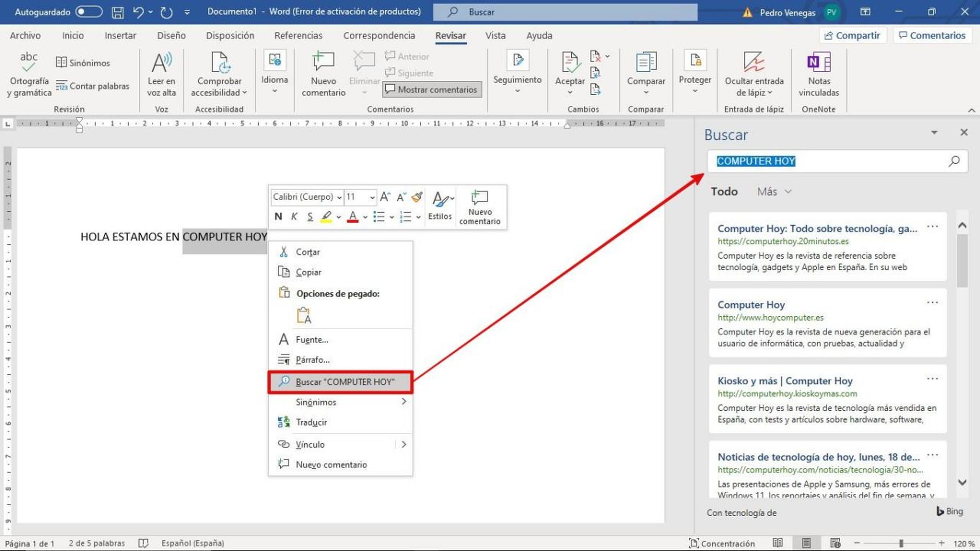Expand the Más filter dropdown
The image size is (980, 551).
(774, 191)
